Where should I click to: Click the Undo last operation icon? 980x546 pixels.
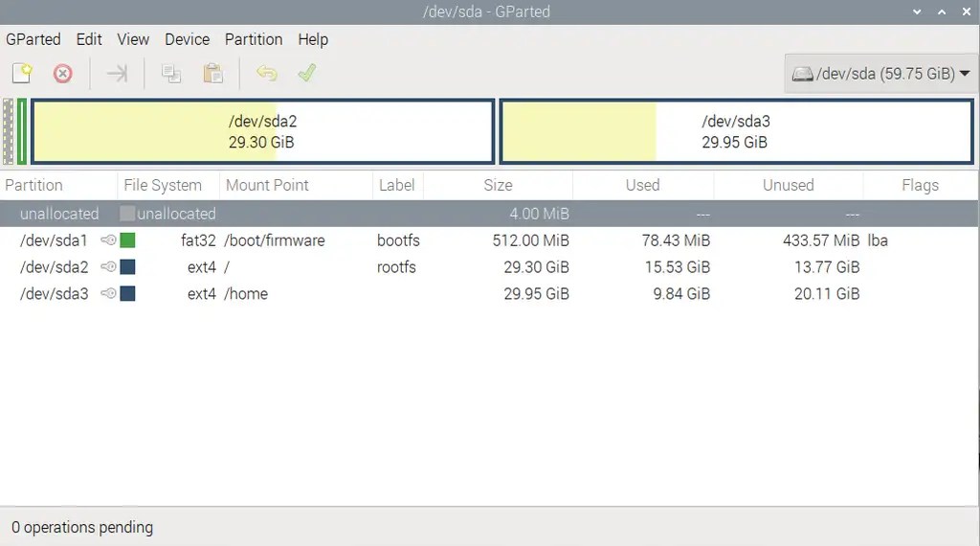pos(266,74)
